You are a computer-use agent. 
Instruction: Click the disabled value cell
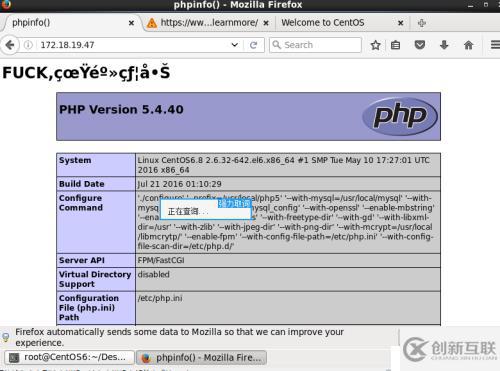coord(154,274)
